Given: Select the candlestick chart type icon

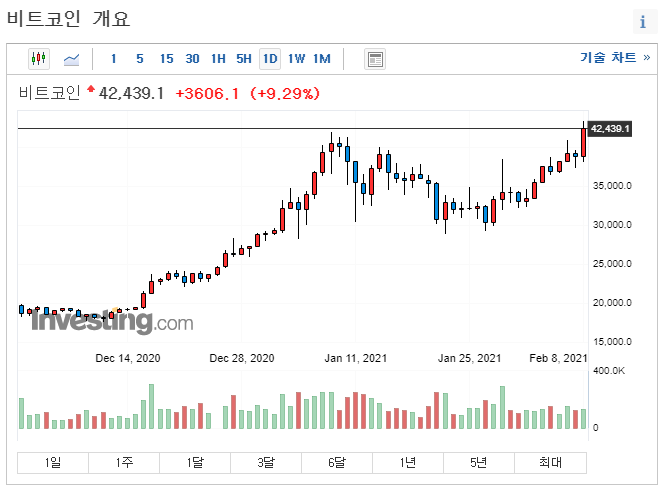Looking at the screenshot, I should [x=39, y=59].
